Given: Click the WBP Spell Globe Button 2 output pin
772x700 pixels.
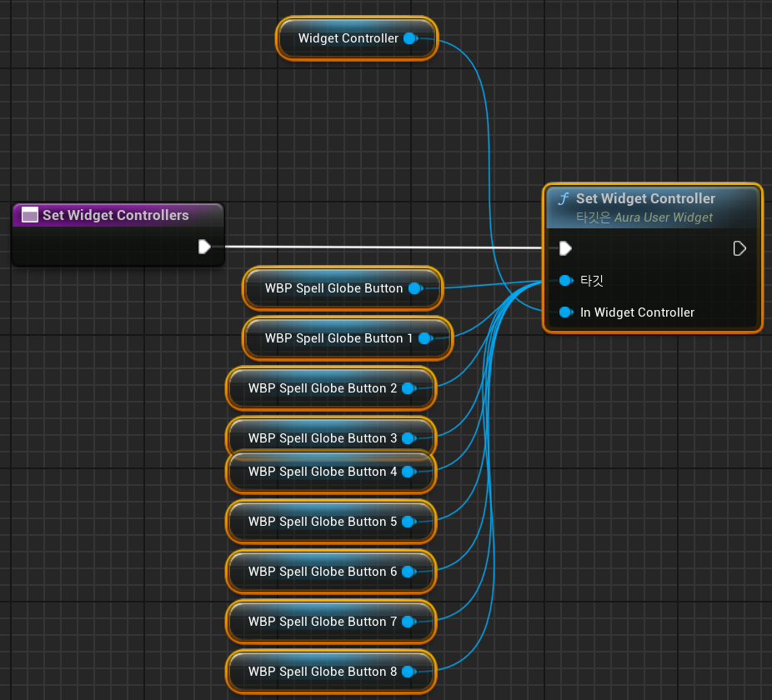Looking at the screenshot, I should tap(409, 388).
